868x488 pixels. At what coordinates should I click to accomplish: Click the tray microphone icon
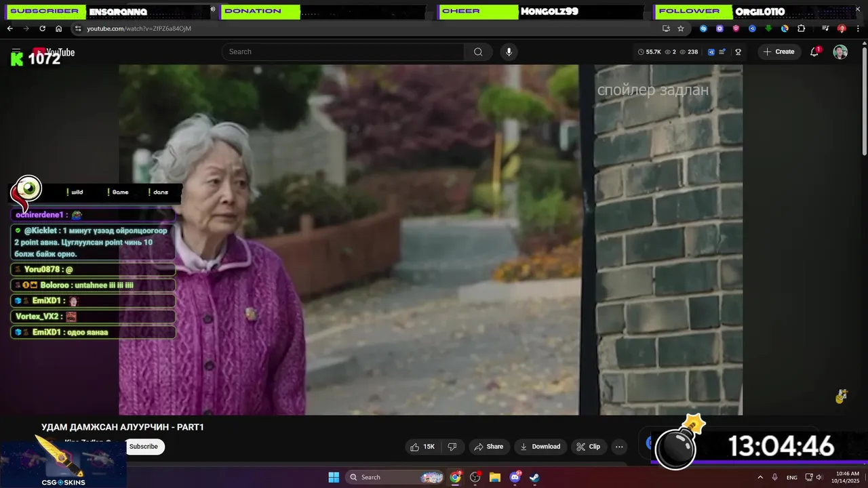tap(774, 477)
